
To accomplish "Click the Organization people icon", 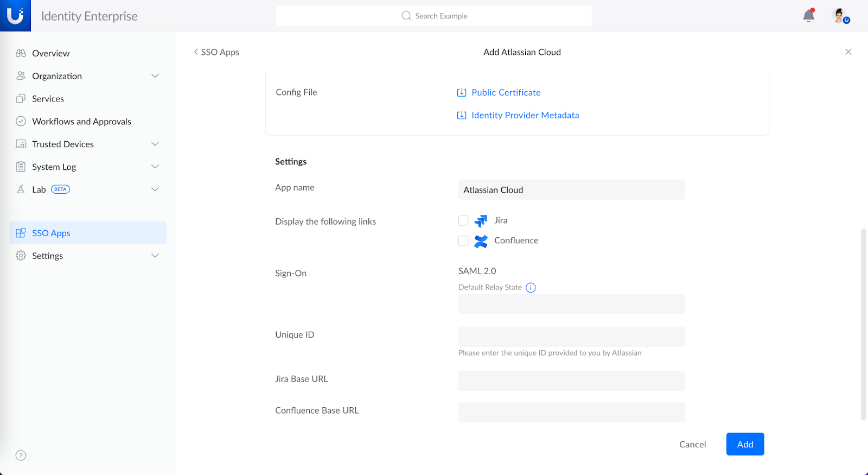I will coord(21,76).
